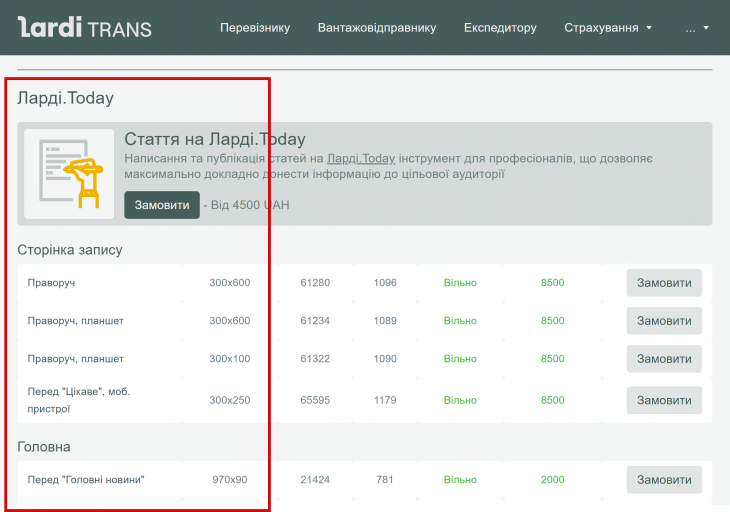Screen dimensions: 730x512
Task: Order the Праворуч, планшет 300x600 banner
Action: [664, 321]
